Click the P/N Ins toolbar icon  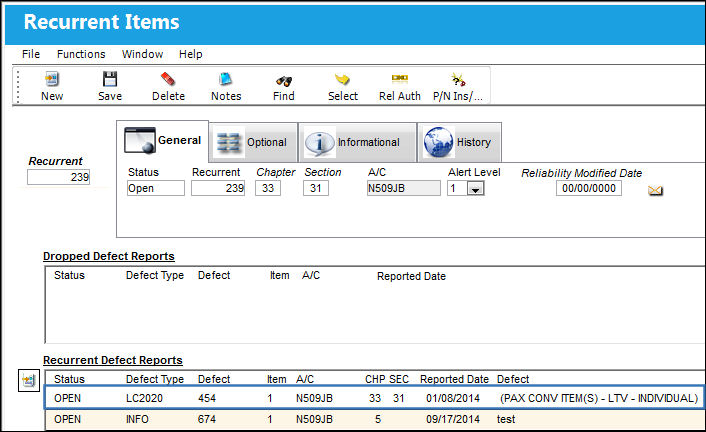coord(458,80)
